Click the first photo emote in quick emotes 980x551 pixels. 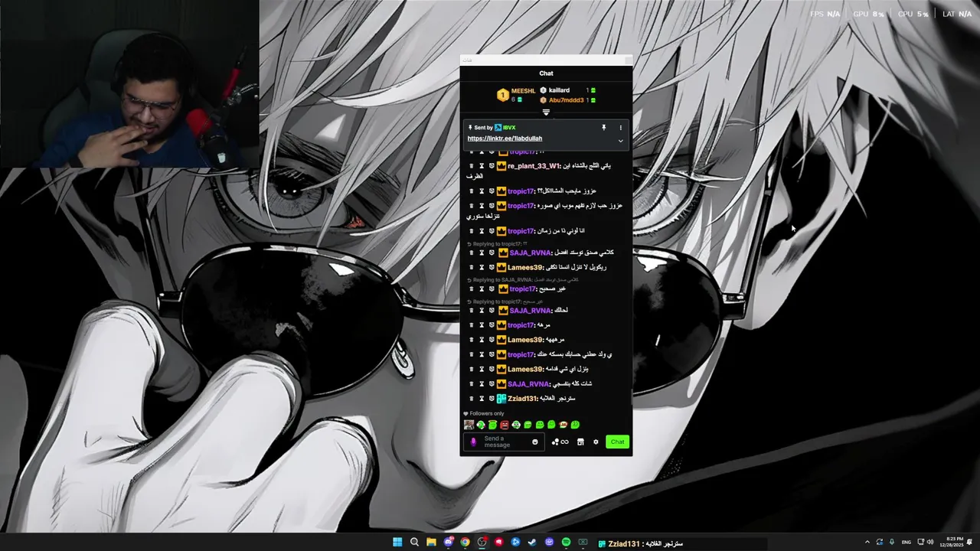coord(469,425)
